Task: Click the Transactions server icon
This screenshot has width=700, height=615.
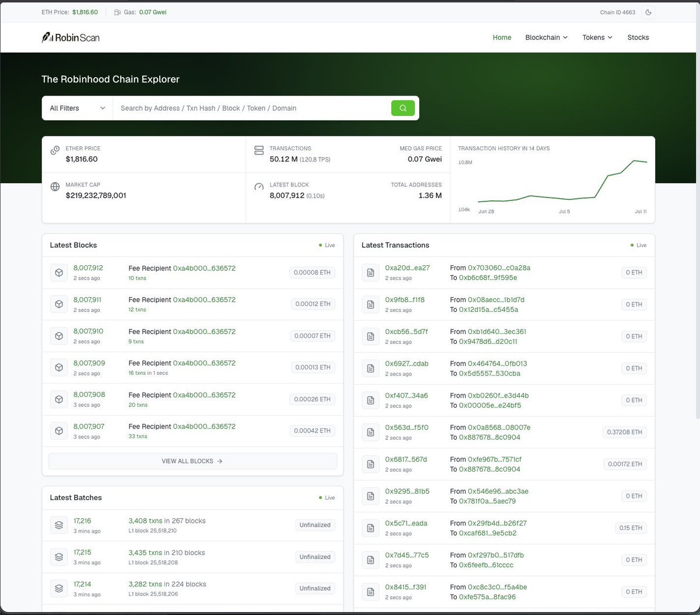Action: point(259,150)
